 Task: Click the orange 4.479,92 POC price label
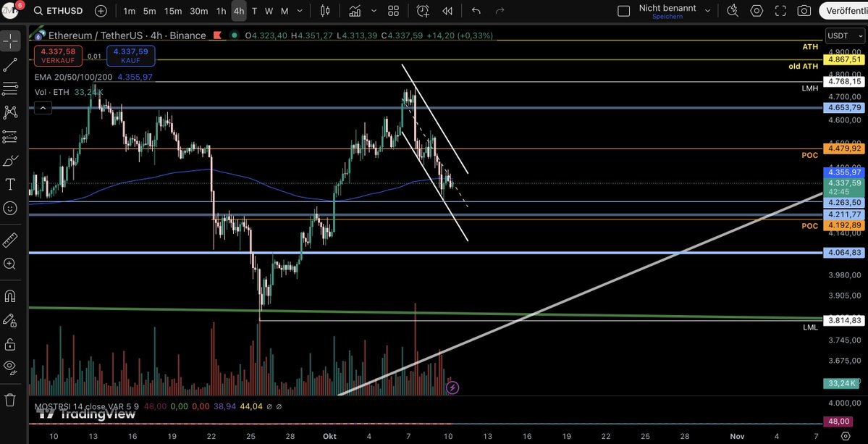point(844,148)
